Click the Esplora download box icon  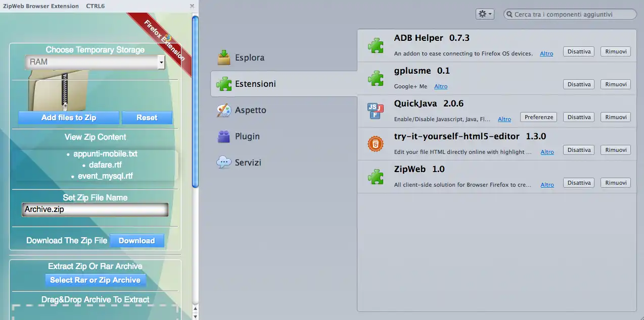pyautogui.click(x=224, y=58)
